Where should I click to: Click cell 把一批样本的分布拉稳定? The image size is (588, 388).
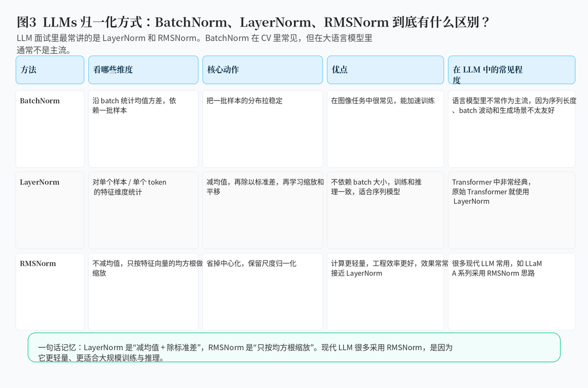click(263, 129)
